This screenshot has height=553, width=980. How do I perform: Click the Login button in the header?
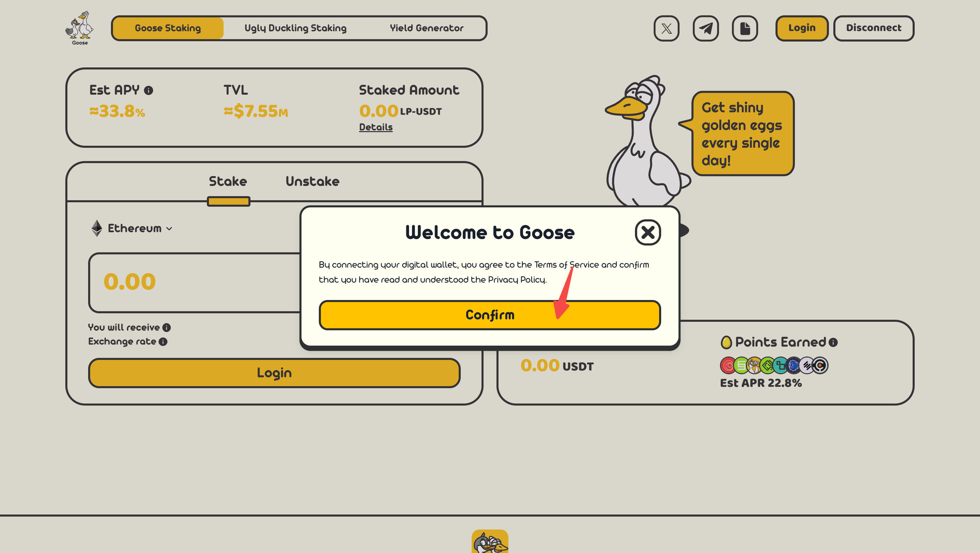802,28
